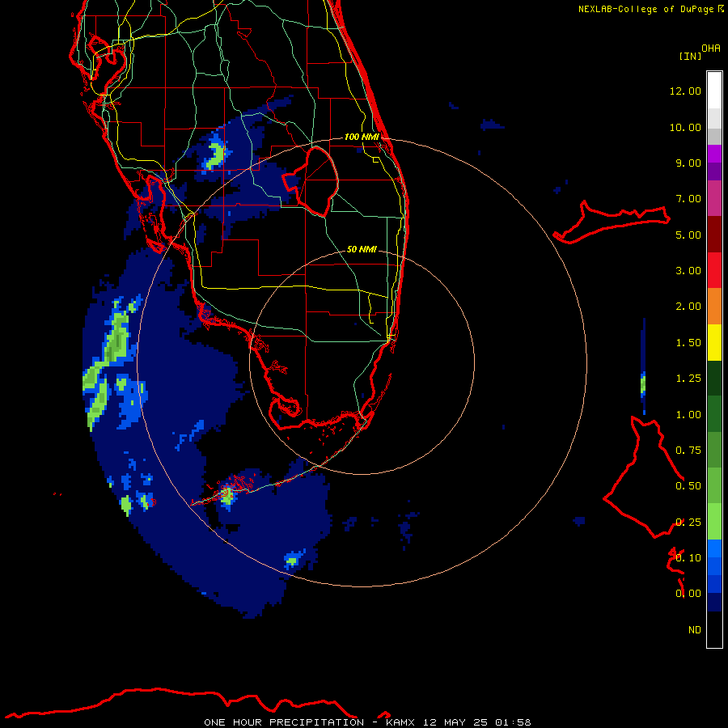Image resolution: width=728 pixels, height=728 pixels.
Task: Click the yellow swatch in the color scale
Action: pyautogui.click(x=714, y=342)
